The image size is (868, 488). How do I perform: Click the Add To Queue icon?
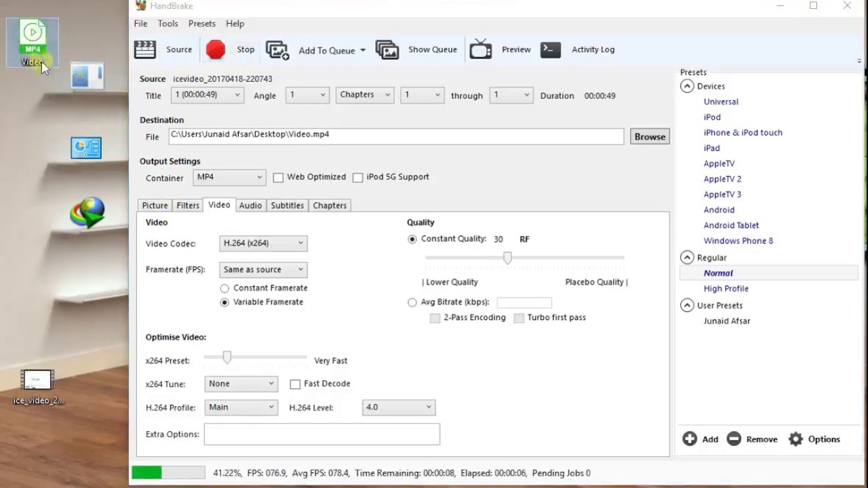coord(277,50)
